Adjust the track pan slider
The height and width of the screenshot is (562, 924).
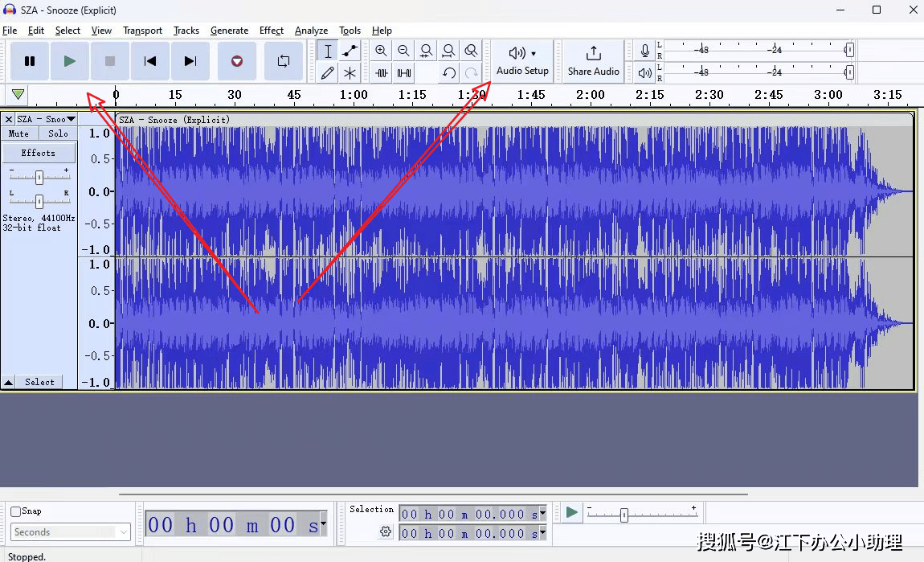pyautogui.click(x=39, y=202)
